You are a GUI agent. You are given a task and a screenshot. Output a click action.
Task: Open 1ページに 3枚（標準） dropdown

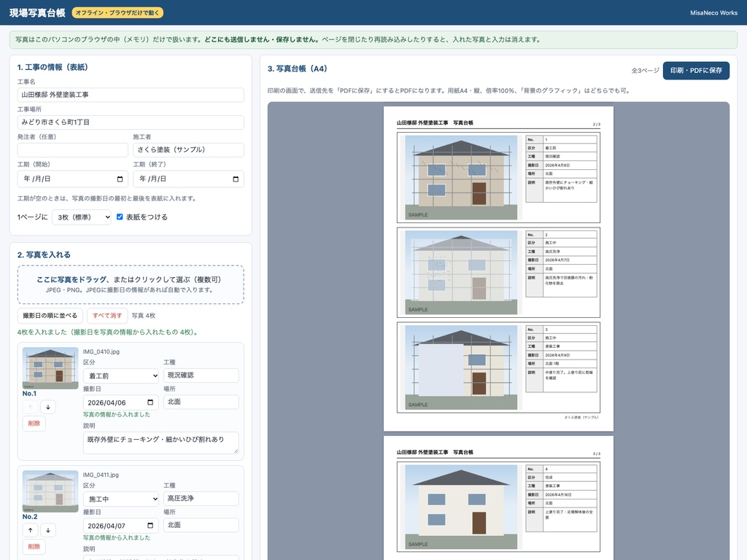82,217
